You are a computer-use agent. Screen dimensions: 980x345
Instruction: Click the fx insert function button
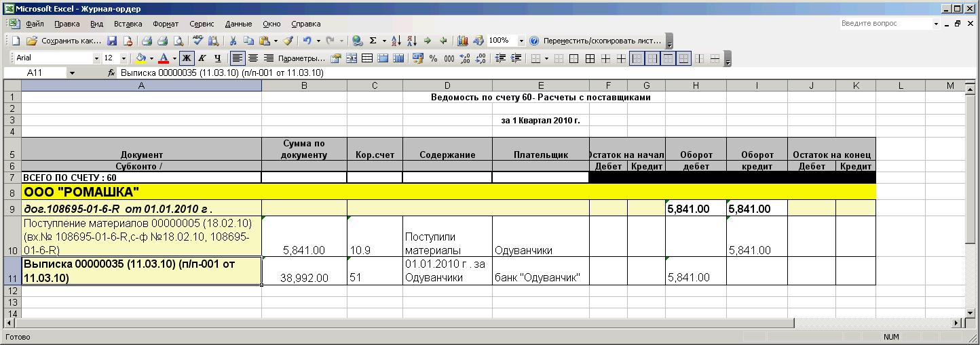point(111,73)
